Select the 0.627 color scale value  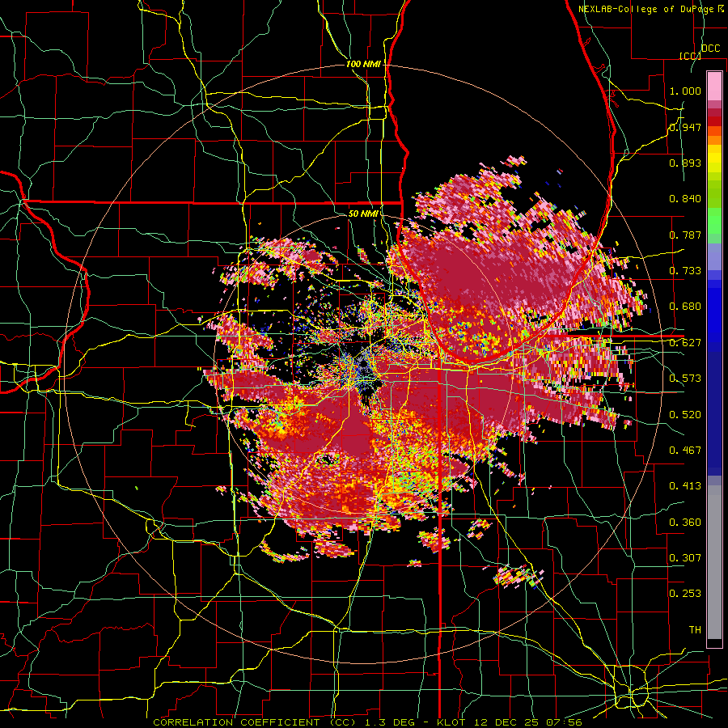click(685, 343)
